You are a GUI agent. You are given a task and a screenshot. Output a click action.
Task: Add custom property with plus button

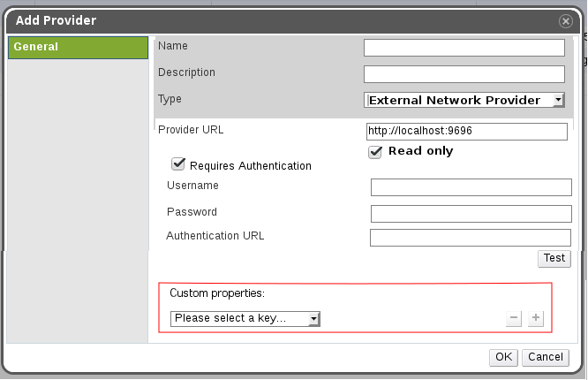535,318
